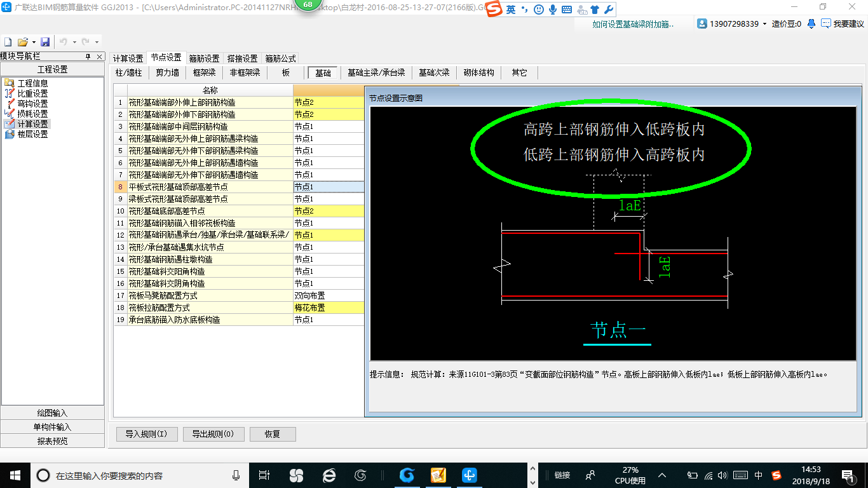Screen dimensions: 868x488
Task: Open the 我要建议 feedback link
Action: click(x=843, y=24)
